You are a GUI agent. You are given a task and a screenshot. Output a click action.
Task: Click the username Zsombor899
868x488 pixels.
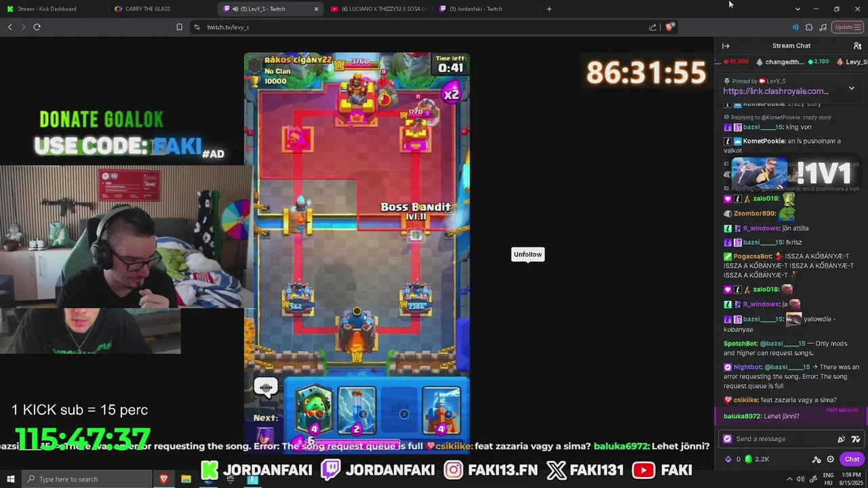754,213
